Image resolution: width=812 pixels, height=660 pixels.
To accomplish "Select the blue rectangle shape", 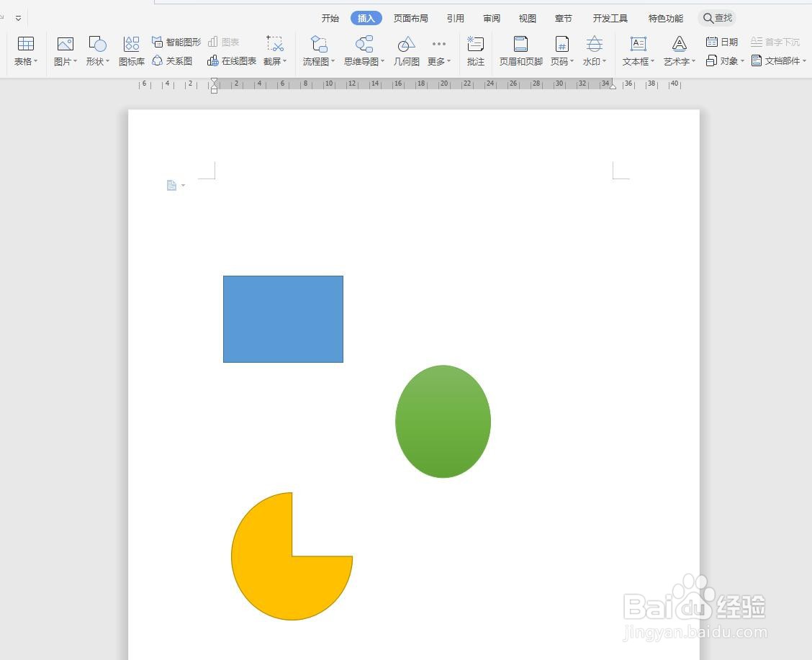I will click(x=284, y=319).
